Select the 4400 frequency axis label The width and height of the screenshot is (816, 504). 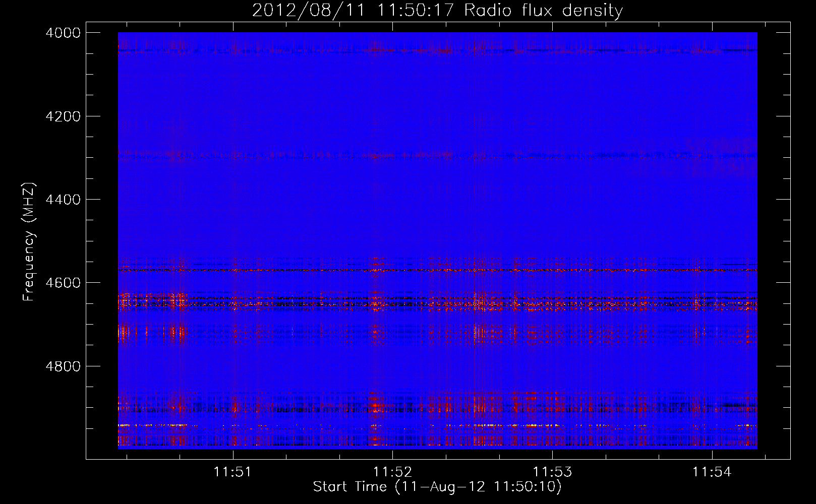click(x=63, y=200)
